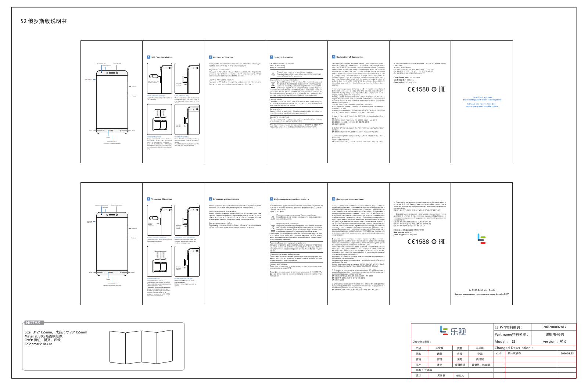Click the blue number 2 badge beside Account Activation
Screen dimensions: 588x386
point(211,57)
